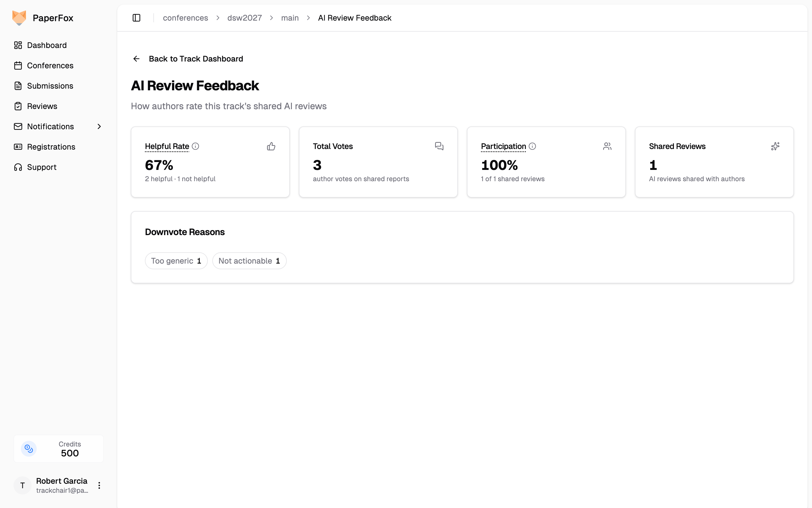This screenshot has height=508, width=812.
Task: Click the sparkles icon on Shared Reviews
Action: [775, 146]
